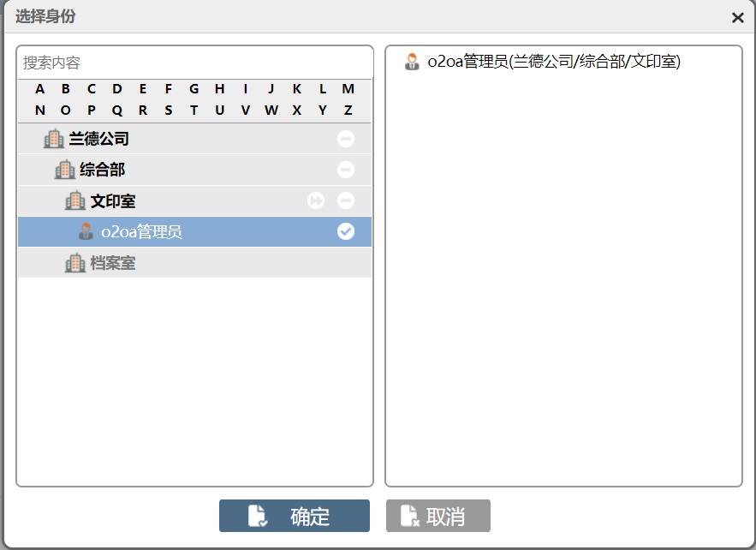
Task: Collapse the 综合部 node
Action: coord(346,170)
